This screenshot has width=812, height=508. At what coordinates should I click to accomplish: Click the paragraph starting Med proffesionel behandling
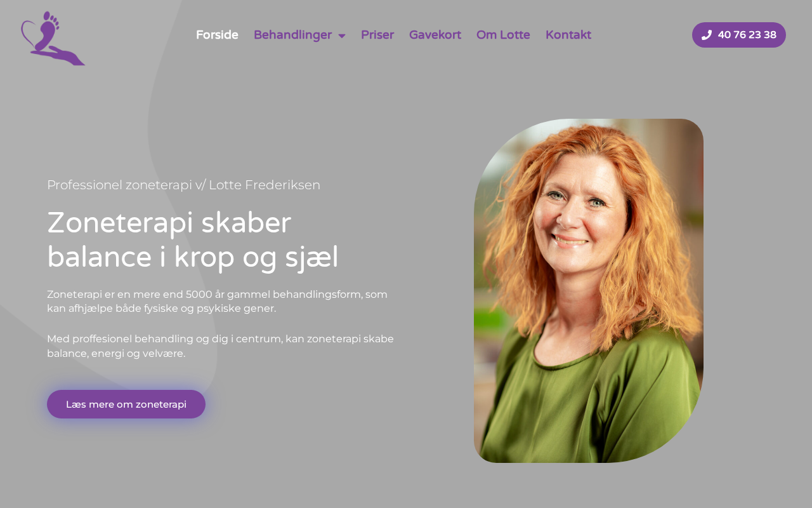(x=220, y=346)
